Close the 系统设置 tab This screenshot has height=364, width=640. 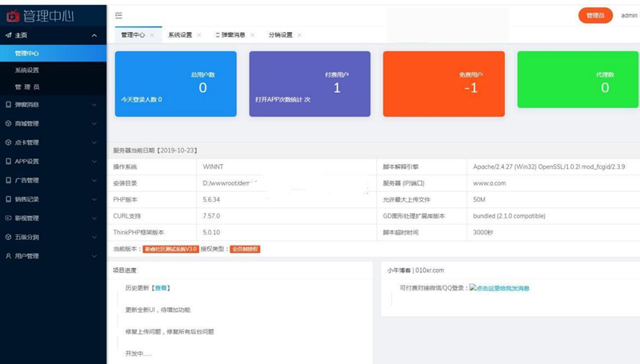pyautogui.click(x=200, y=35)
